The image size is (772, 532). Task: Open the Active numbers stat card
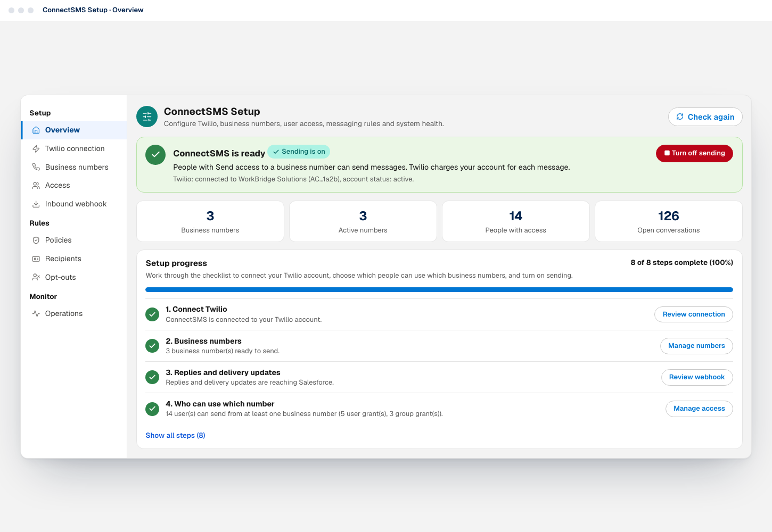click(x=363, y=221)
